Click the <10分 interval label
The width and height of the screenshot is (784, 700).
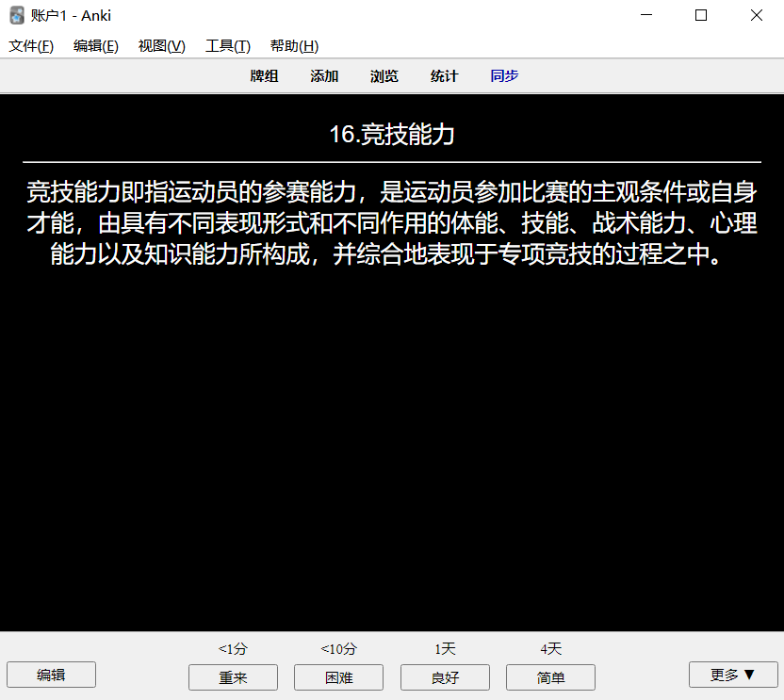338,649
